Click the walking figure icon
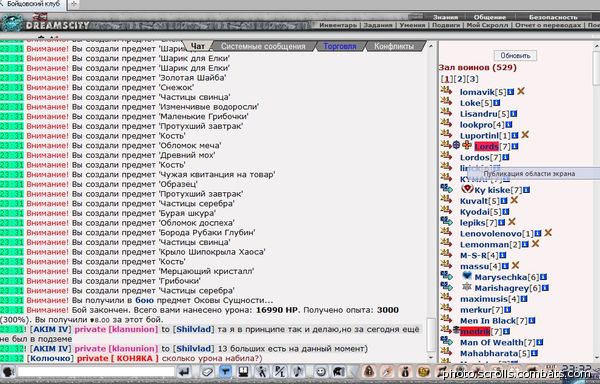 [262, 372]
